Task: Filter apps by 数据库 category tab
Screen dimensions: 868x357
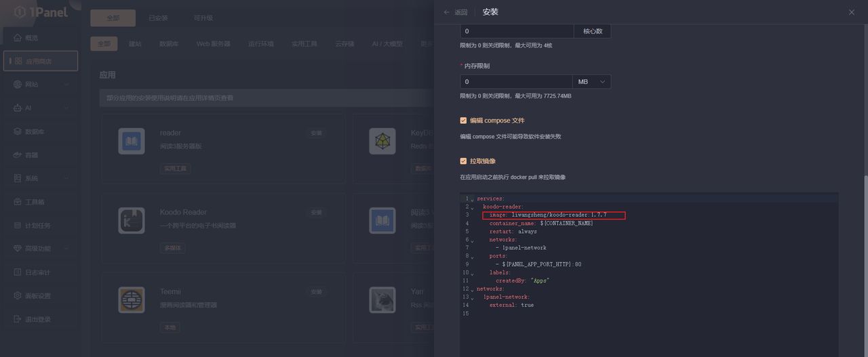Action: coord(169,44)
